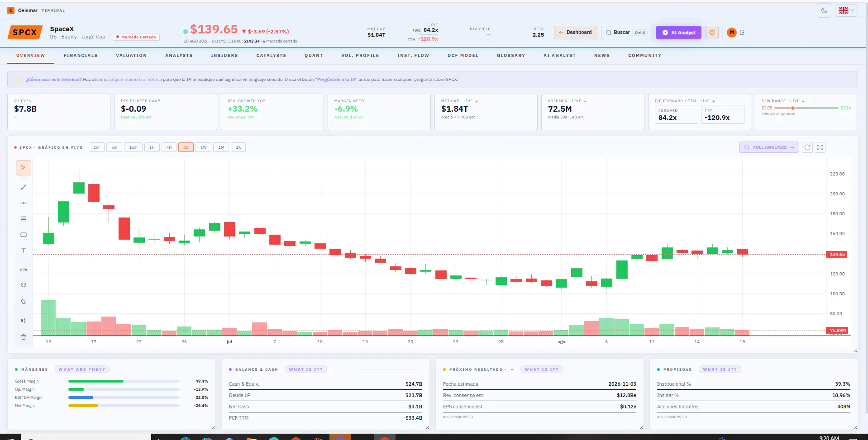
Task: Select the eraser tool
Action: click(x=24, y=302)
